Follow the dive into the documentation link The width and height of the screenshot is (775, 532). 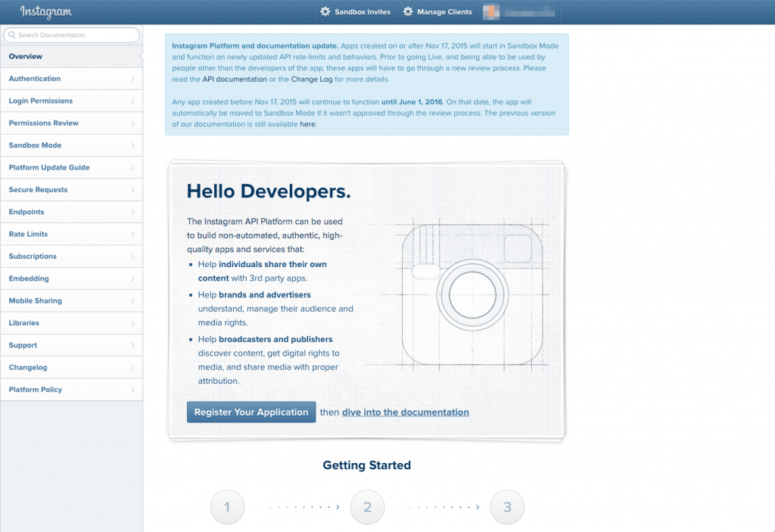[405, 412]
